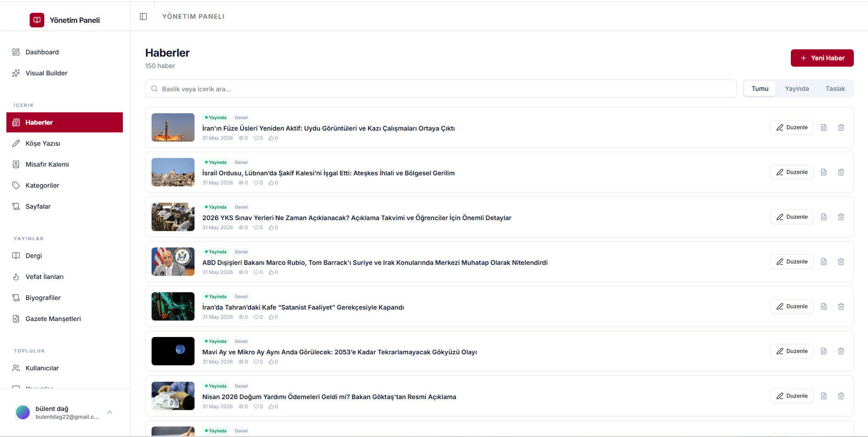Open Biyografiler section

coord(65,298)
